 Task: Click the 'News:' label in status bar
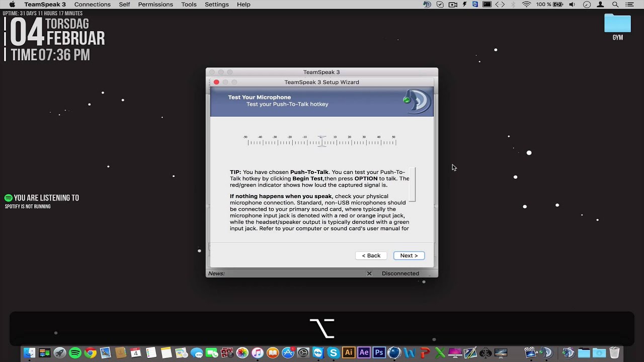click(216, 274)
